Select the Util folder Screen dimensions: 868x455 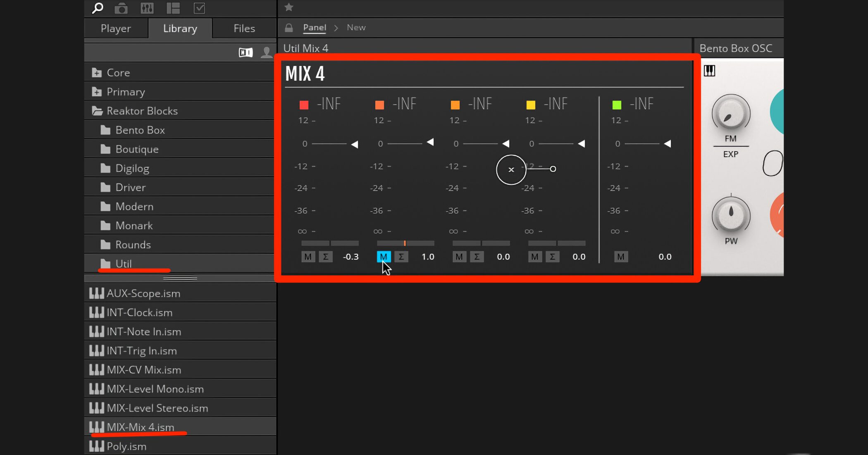[179, 263]
